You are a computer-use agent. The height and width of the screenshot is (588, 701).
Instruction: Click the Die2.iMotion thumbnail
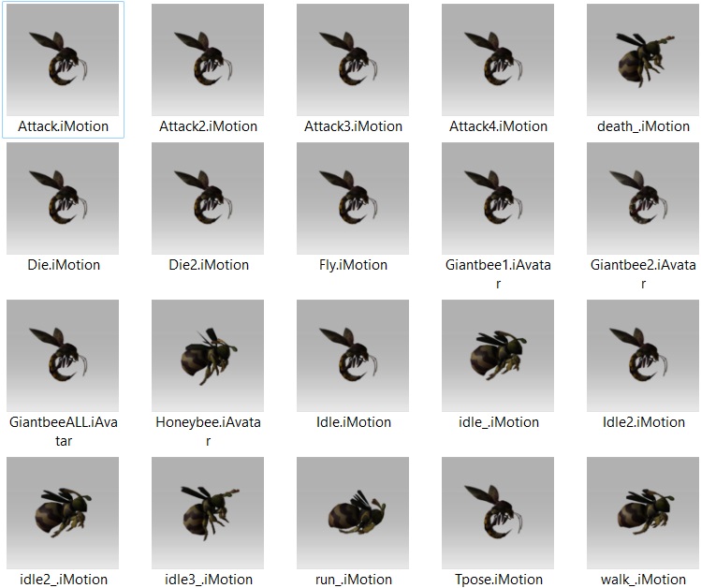[208, 198]
